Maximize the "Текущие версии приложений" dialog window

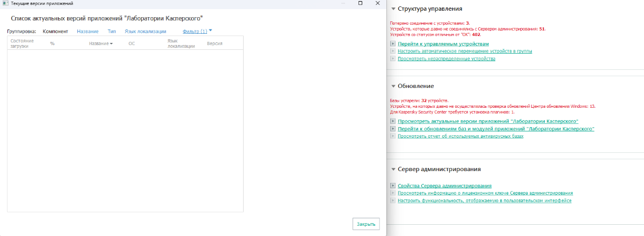[x=360, y=3]
